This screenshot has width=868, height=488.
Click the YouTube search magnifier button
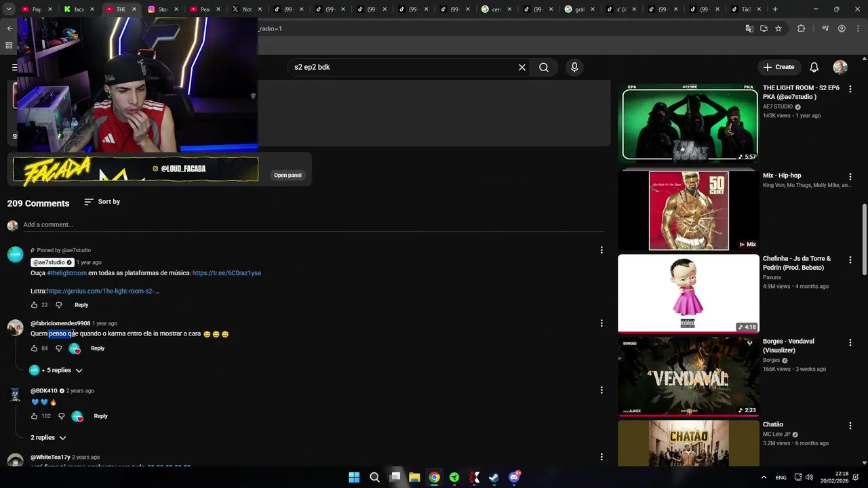tap(544, 67)
